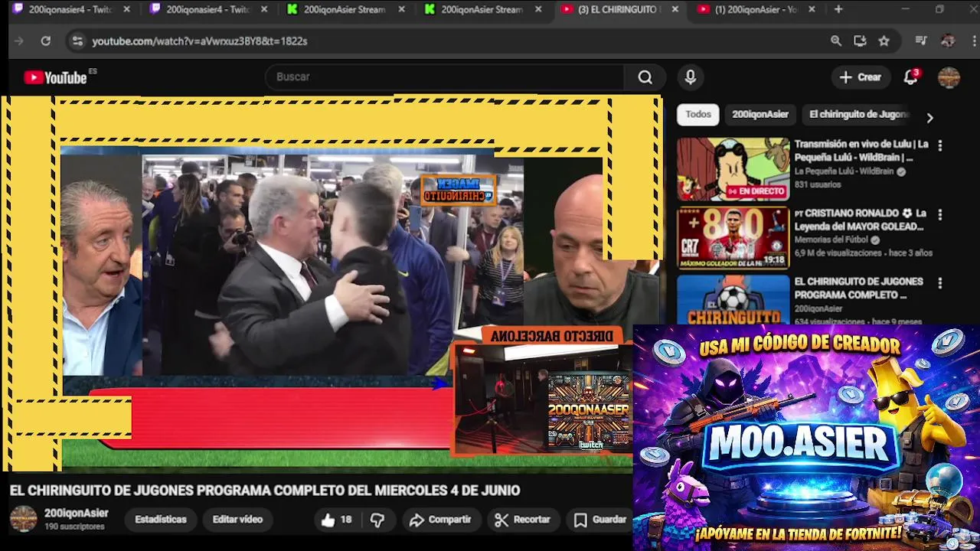Switch to the (1) 200iqonAsier YouTube tab
980x551 pixels.
756,9
